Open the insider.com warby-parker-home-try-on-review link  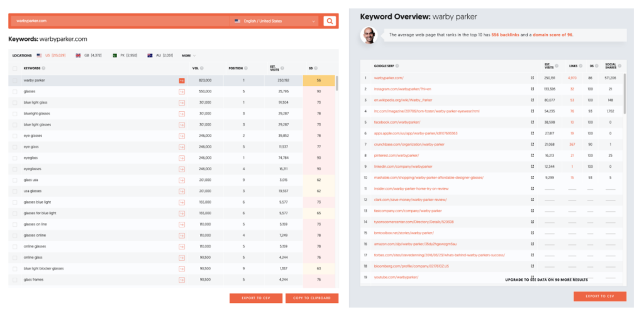tap(411, 188)
